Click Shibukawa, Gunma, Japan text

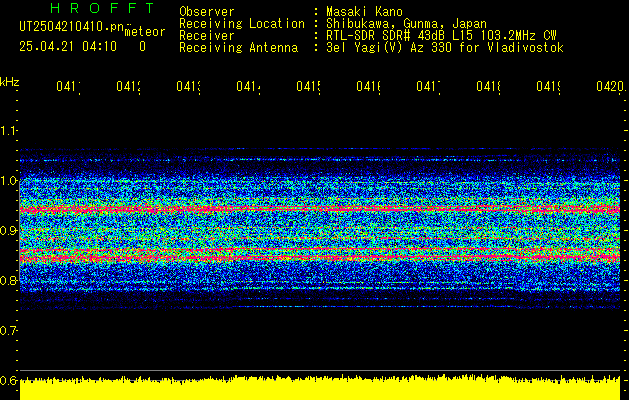pyautogui.click(x=406, y=24)
